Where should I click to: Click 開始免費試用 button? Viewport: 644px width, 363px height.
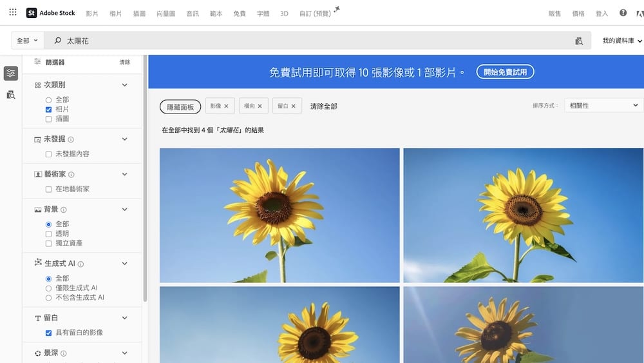[x=505, y=72]
